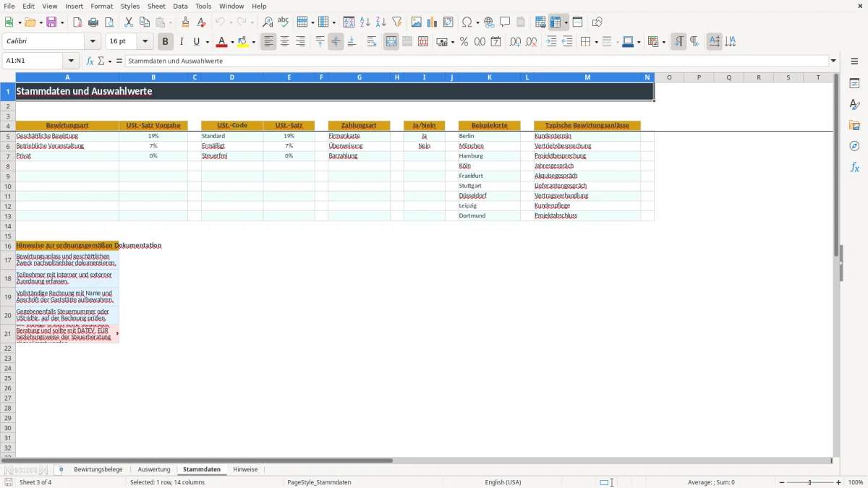This screenshot has width=868, height=488.
Task: Switch to the Bewirtungsbelege sheet tab
Action: 98,470
